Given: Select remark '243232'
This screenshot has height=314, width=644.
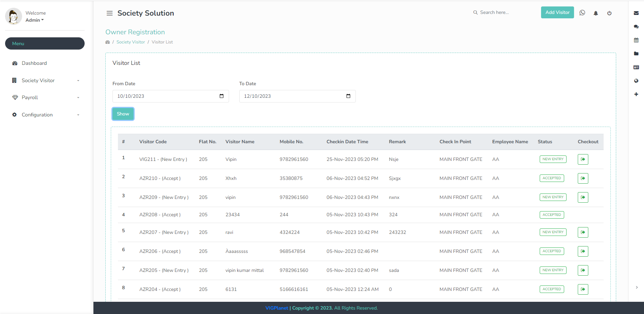Looking at the screenshot, I should [x=397, y=232].
